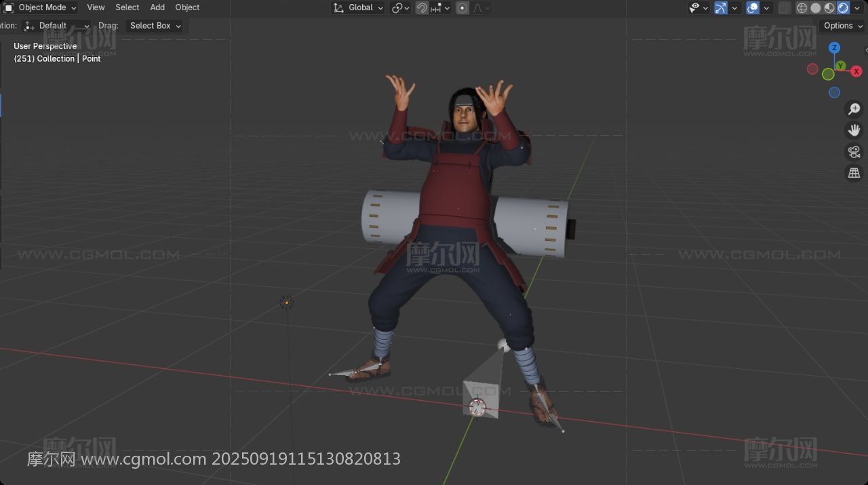The image size is (868, 485).
Task: Click the zoom magnifier navigation button
Action: pos(854,109)
